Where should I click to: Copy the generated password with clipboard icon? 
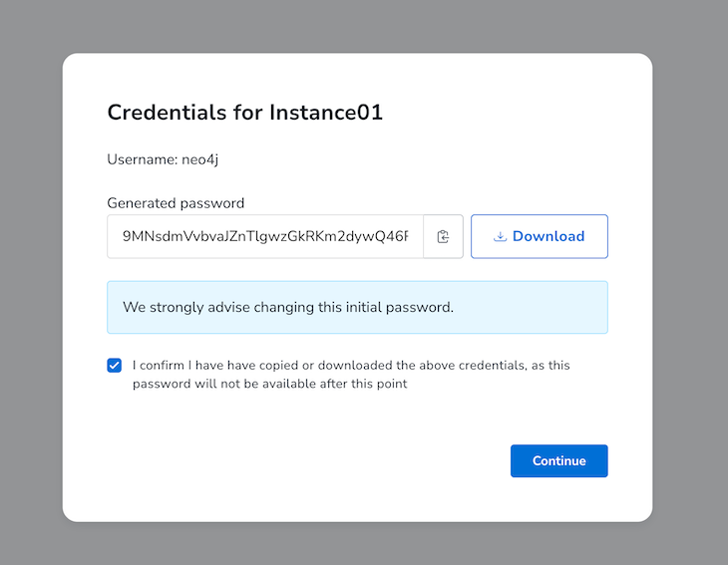pyautogui.click(x=443, y=237)
